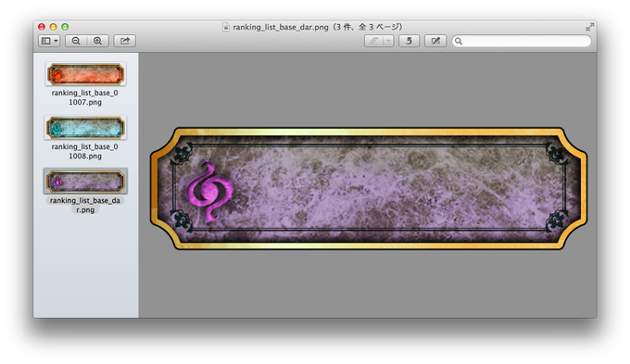Screen dimensions: 630x364
Task: Click the window title ranking_list_base_dar.png
Action: coord(281,27)
